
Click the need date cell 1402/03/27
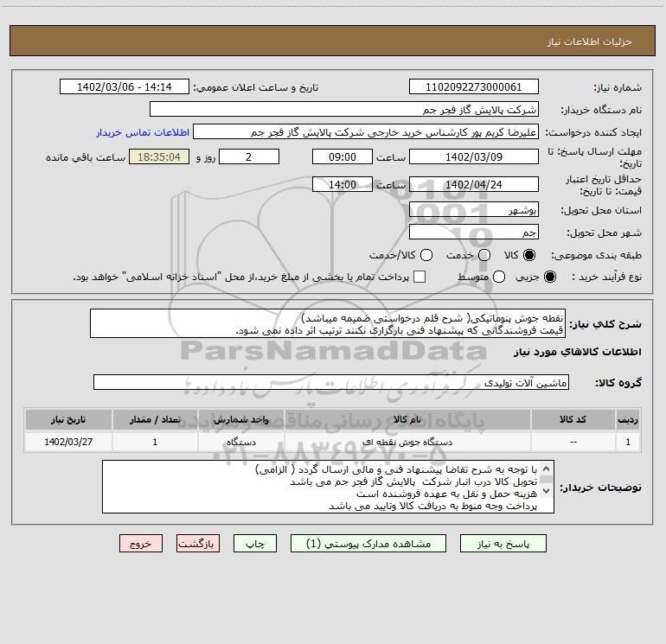coord(68,442)
